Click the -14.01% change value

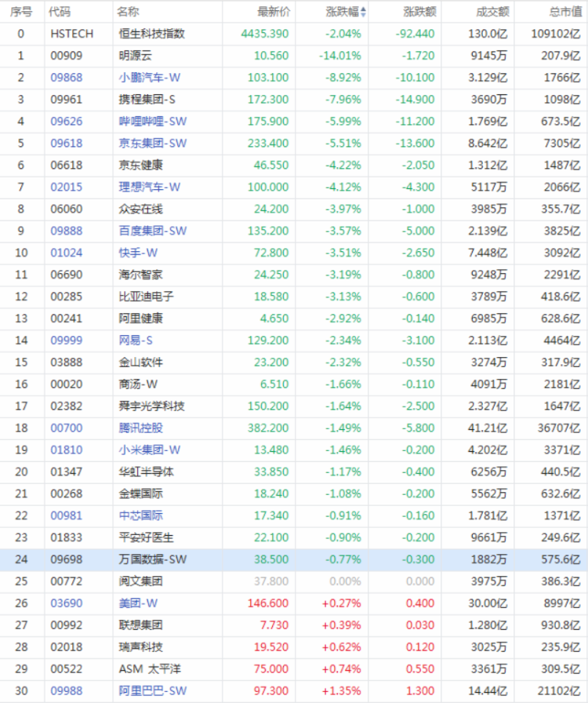(339, 56)
